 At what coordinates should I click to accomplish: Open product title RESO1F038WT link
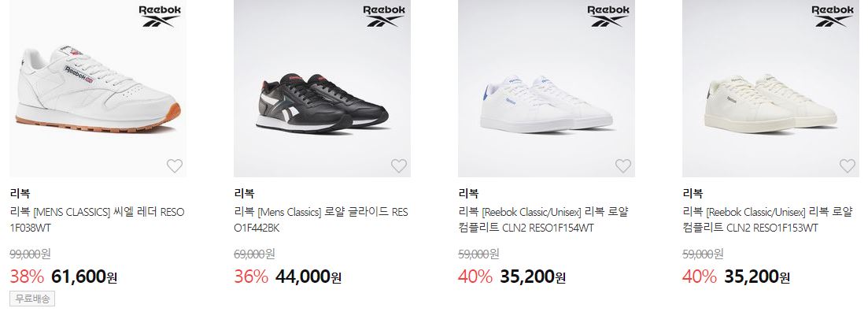click(x=98, y=220)
